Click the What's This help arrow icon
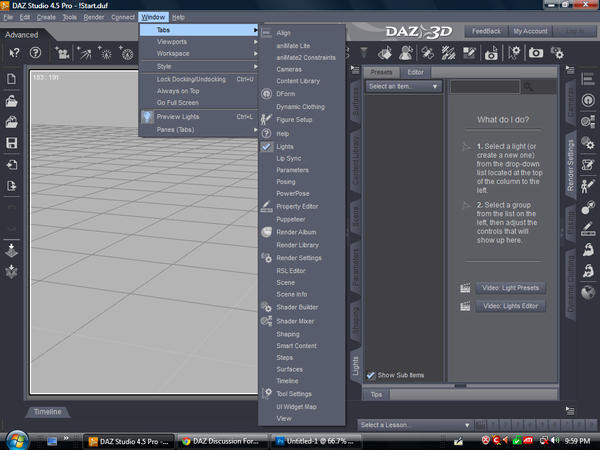Image resolution: width=600 pixels, height=450 pixels. (14, 53)
